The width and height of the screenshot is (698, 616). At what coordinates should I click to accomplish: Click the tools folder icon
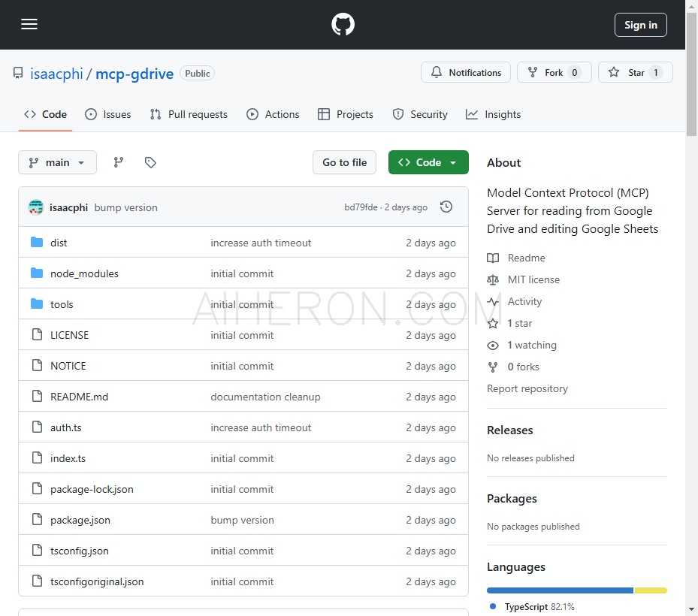pyautogui.click(x=37, y=303)
